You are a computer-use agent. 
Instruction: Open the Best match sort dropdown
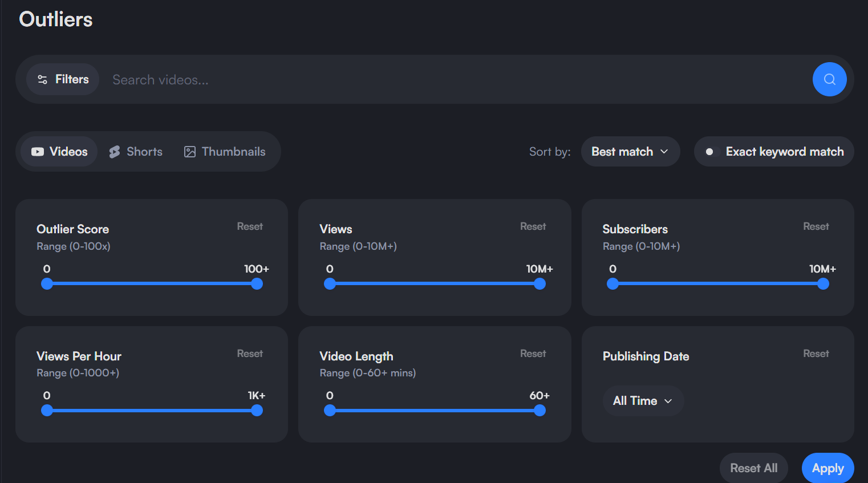(630, 151)
